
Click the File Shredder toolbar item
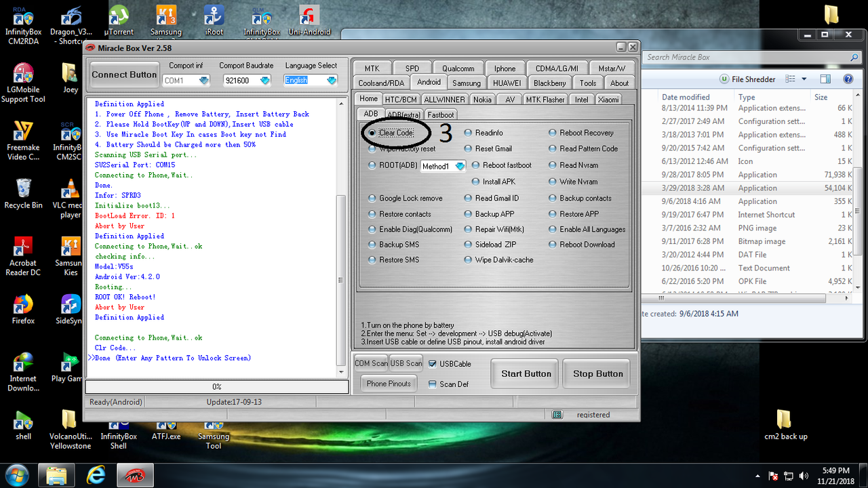pos(747,79)
